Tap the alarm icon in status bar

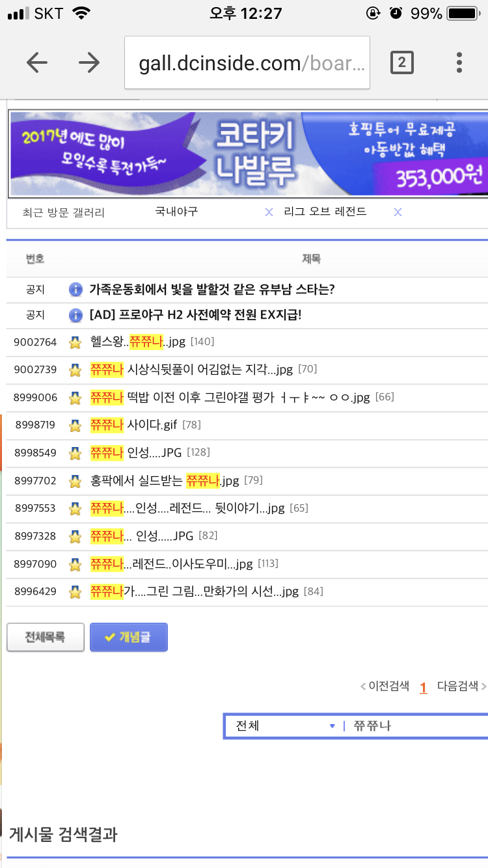(396, 13)
